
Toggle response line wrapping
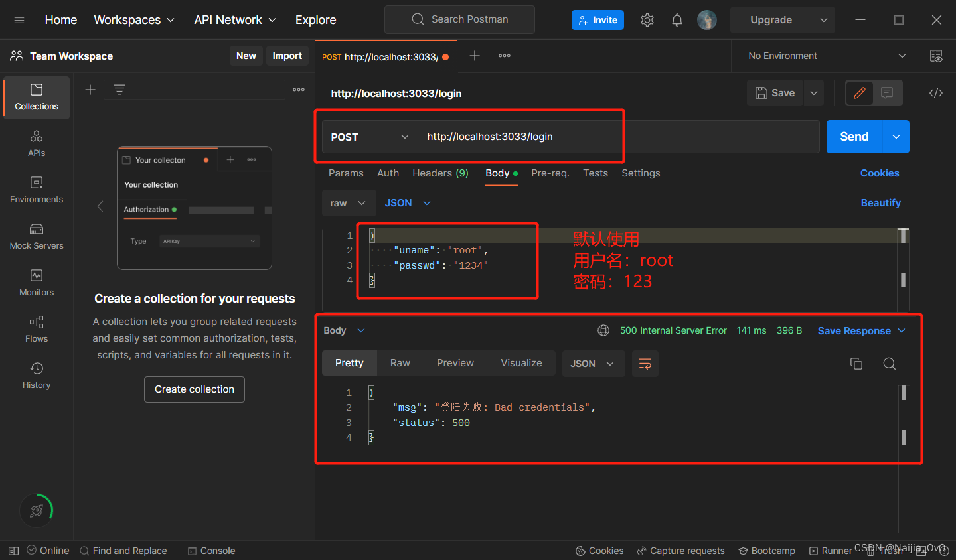(x=645, y=364)
